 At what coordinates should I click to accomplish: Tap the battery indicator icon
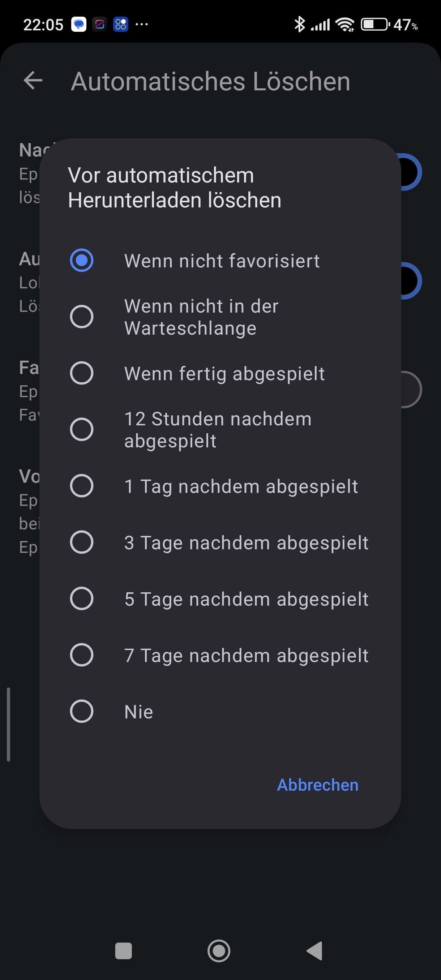(375, 25)
